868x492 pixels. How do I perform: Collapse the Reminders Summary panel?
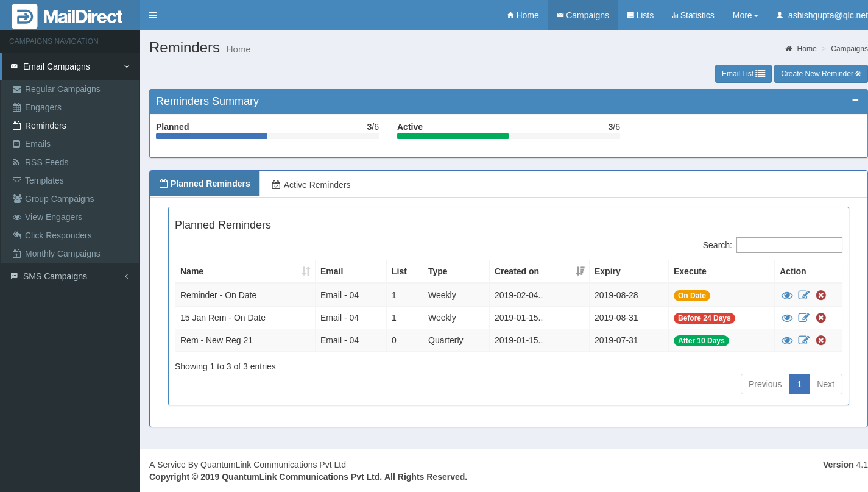point(855,101)
